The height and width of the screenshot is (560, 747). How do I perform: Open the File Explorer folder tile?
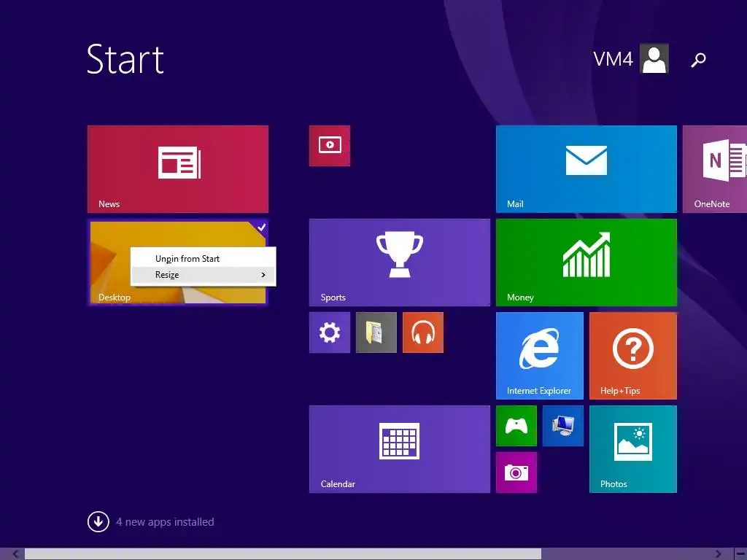tap(376, 332)
